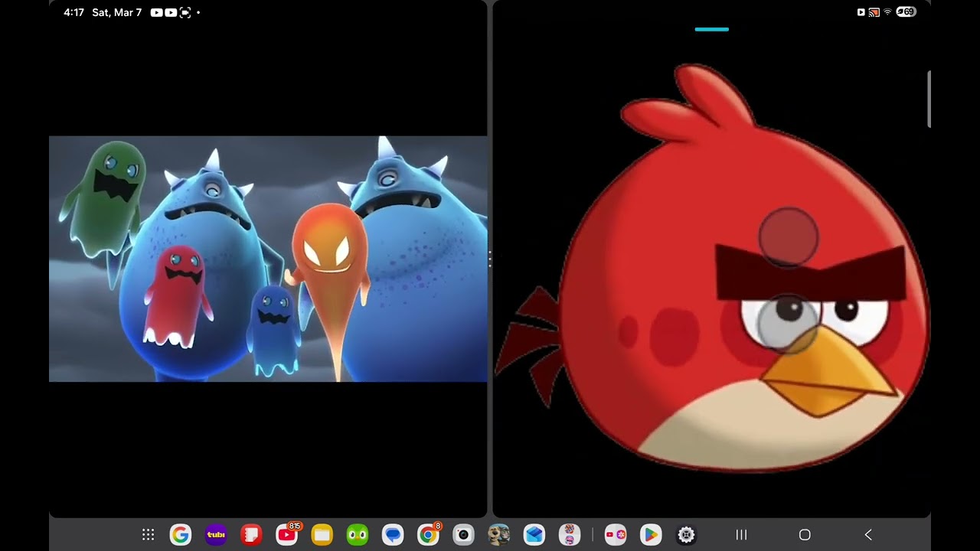Tap the date Sat, Mar 7

pos(116,12)
